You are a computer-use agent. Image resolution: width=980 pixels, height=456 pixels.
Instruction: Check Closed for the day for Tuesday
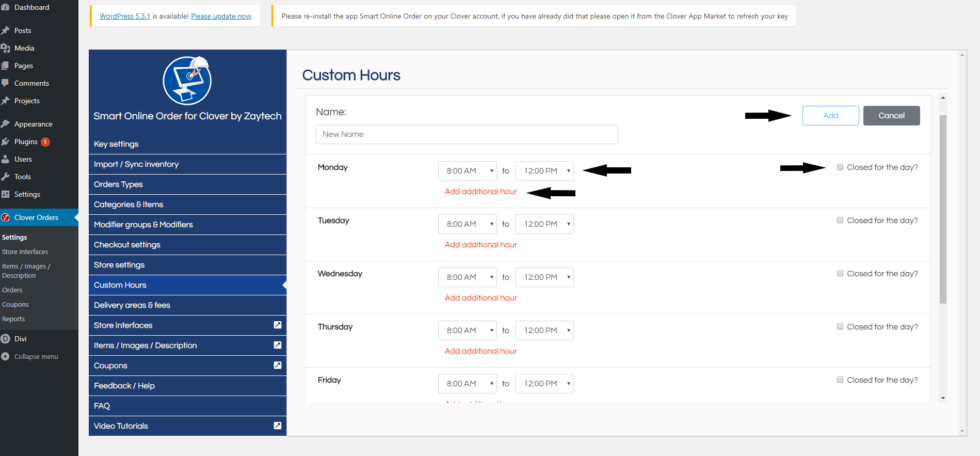[840, 220]
